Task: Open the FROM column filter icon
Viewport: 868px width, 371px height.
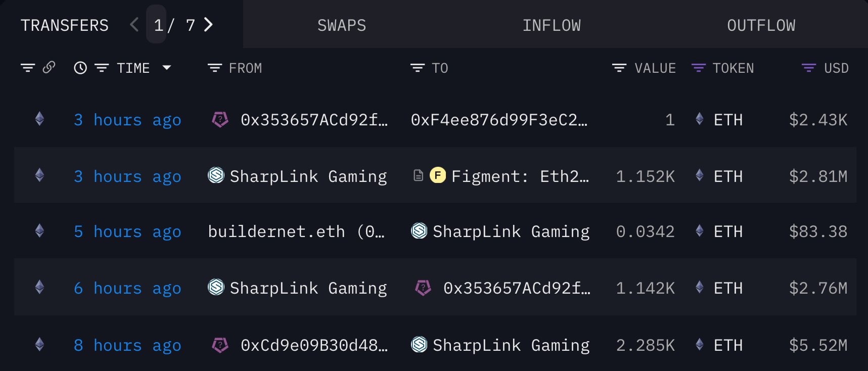Action: (215, 68)
